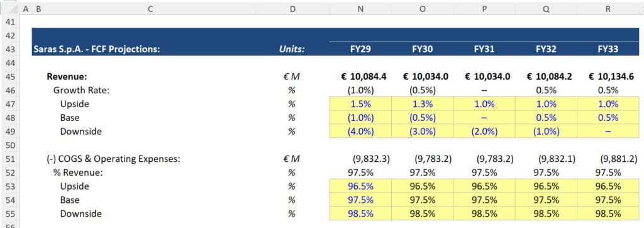
Task: Select column N header
Action: 360,9
